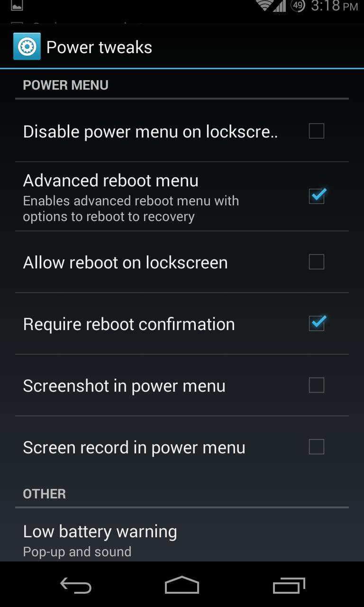364x607 pixels.
Task: Tap the cellular signal strength icon
Action: (x=280, y=6)
